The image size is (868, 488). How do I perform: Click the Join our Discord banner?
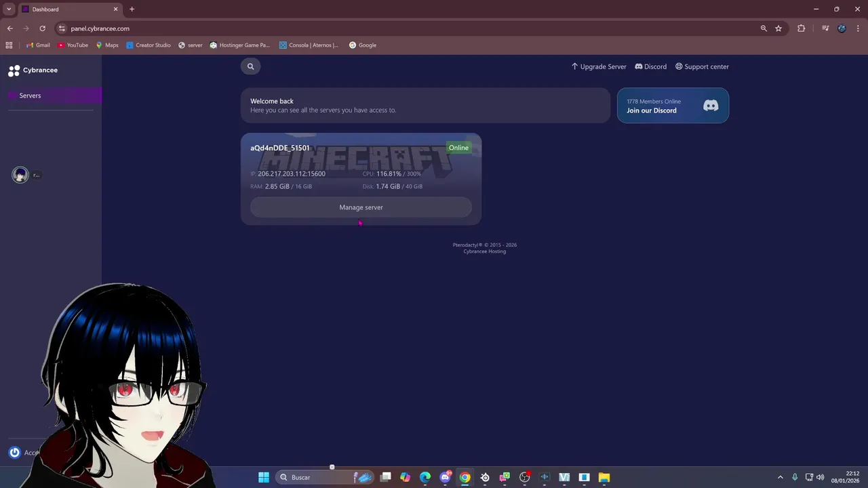point(673,106)
